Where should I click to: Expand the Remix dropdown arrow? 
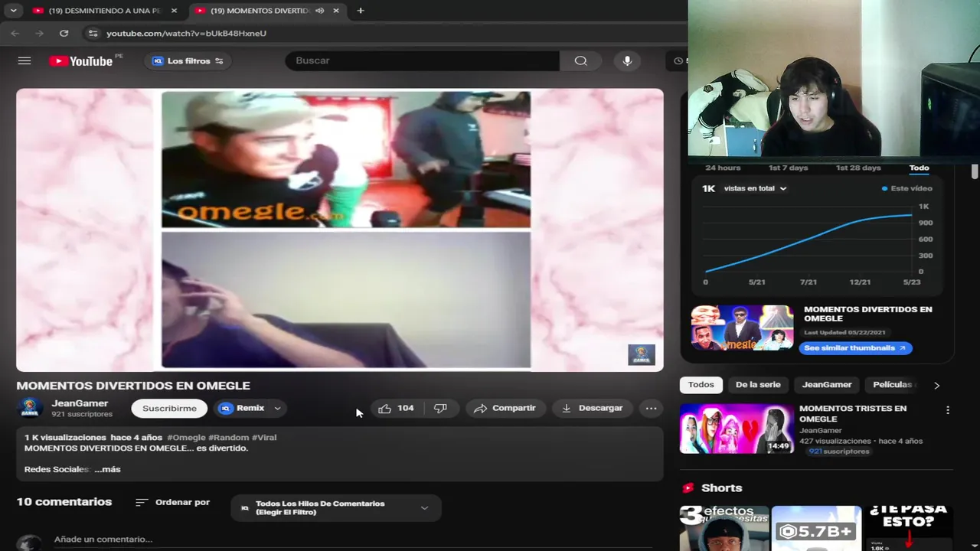(278, 408)
